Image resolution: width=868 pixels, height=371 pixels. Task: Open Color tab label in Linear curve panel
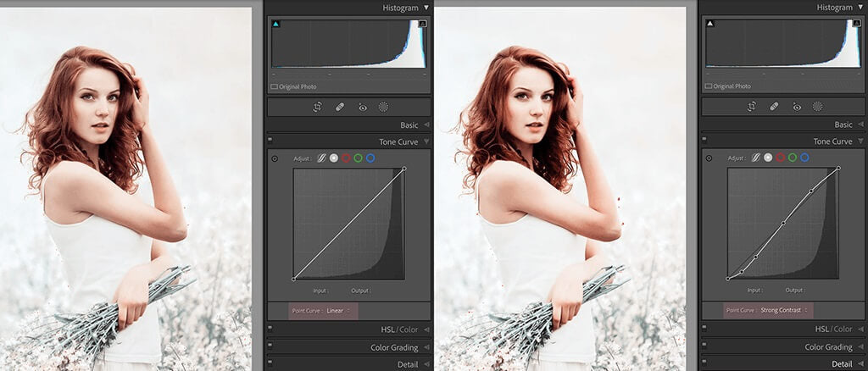tap(409, 329)
